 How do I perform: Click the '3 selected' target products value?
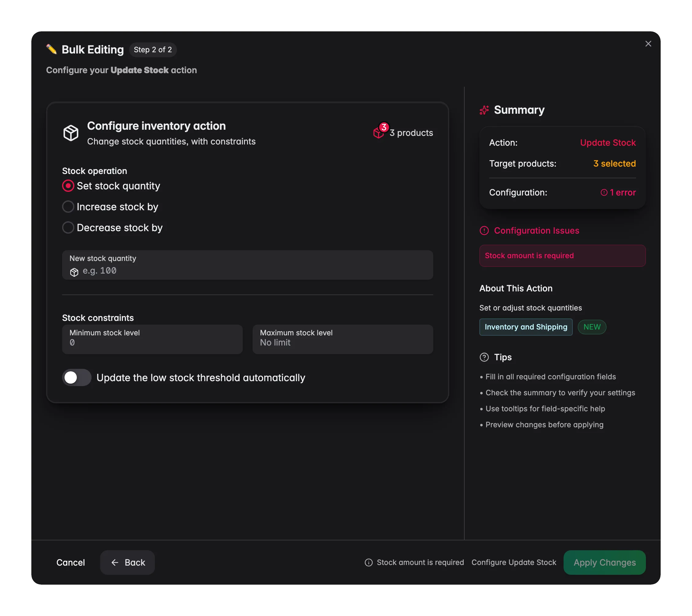[615, 164]
